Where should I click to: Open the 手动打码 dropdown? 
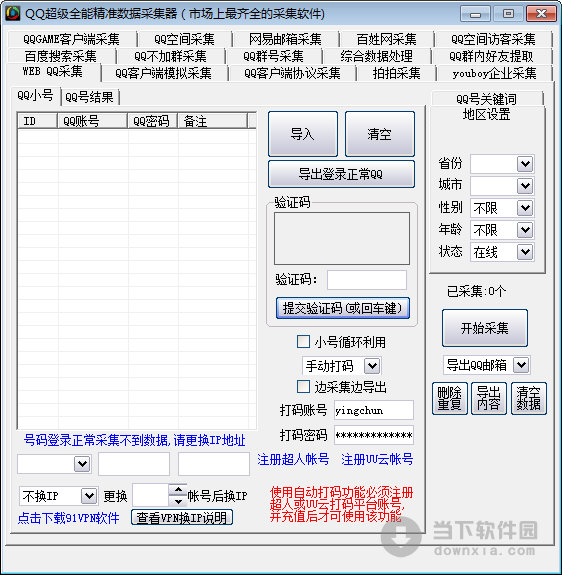(372, 366)
